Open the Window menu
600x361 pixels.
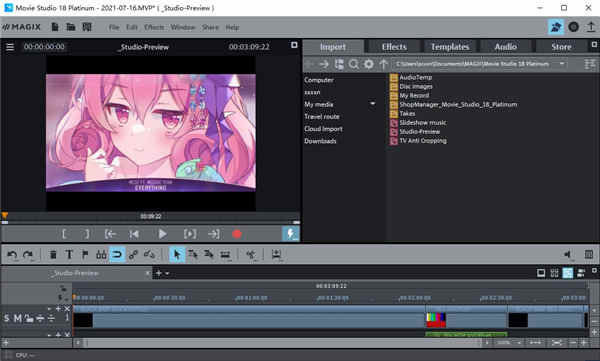click(x=183, y=27)
